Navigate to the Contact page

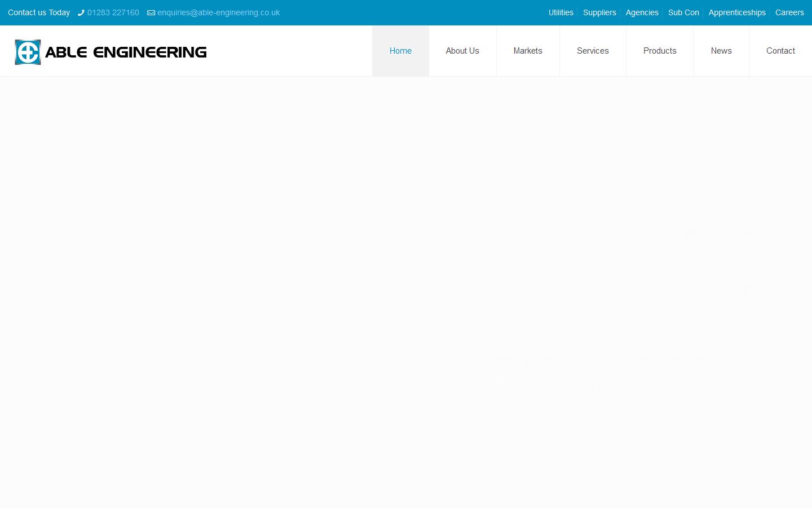[780, 51]
